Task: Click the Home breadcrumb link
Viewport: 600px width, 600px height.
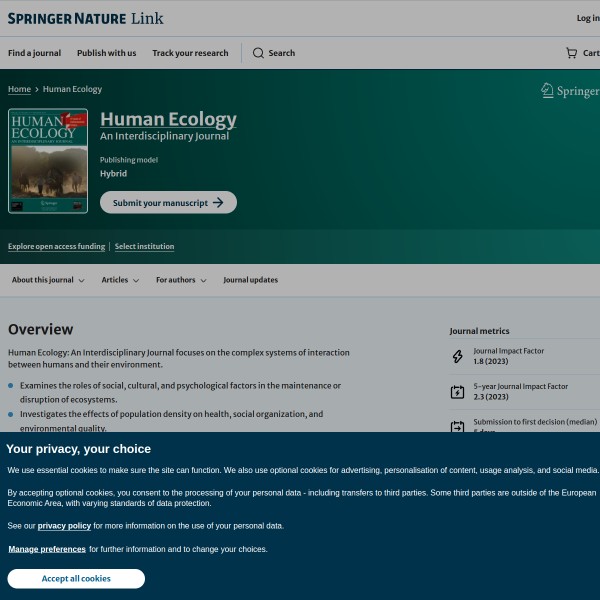Action: pos(19,89)
